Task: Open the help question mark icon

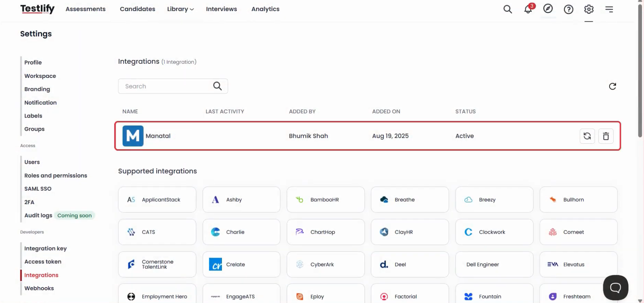Action: point(568,9)
